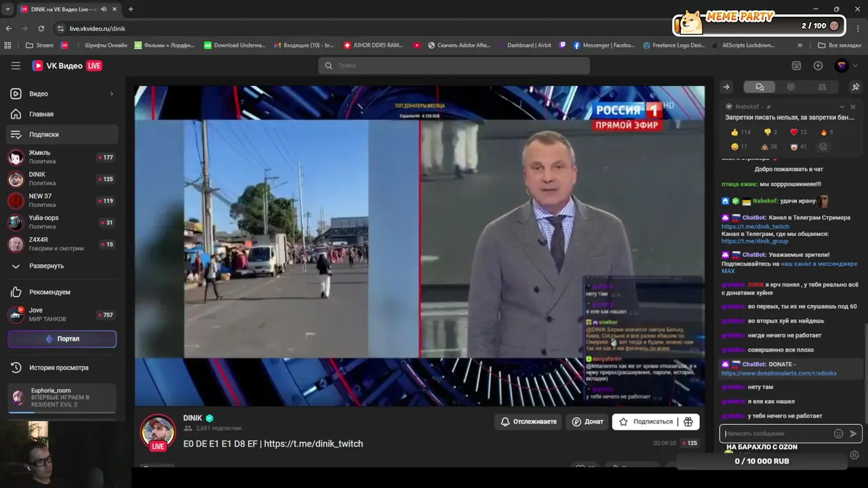This screenshot has height=488, width=868.
Task: Open the dashboard icon in the header
Action: [x=796, y=66]
